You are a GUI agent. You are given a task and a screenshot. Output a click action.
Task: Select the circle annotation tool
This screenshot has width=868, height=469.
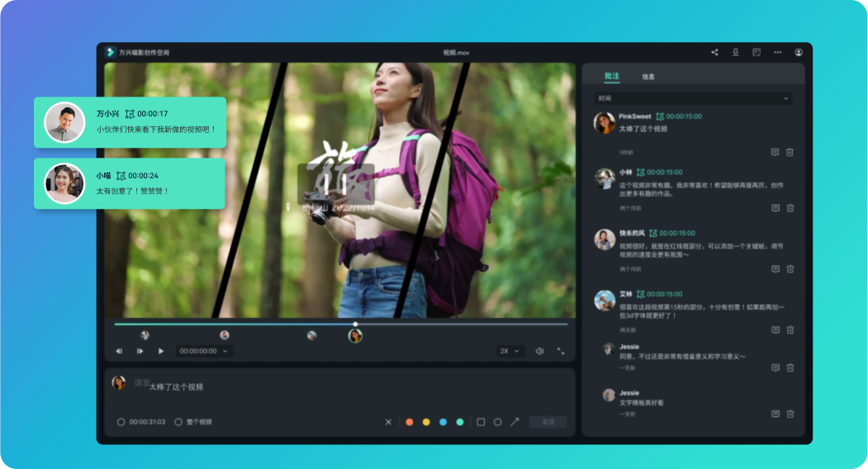pos(498,422)
